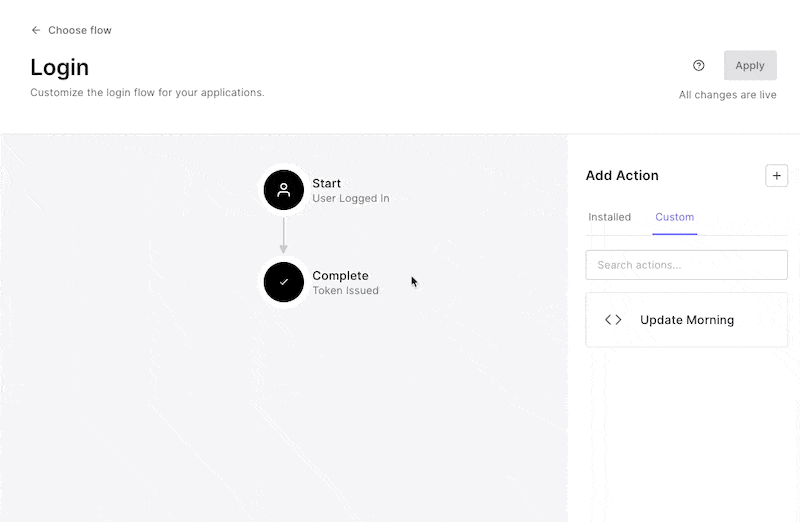Switch to the Installed tab
Screen dimensions: 800x522
609,217
